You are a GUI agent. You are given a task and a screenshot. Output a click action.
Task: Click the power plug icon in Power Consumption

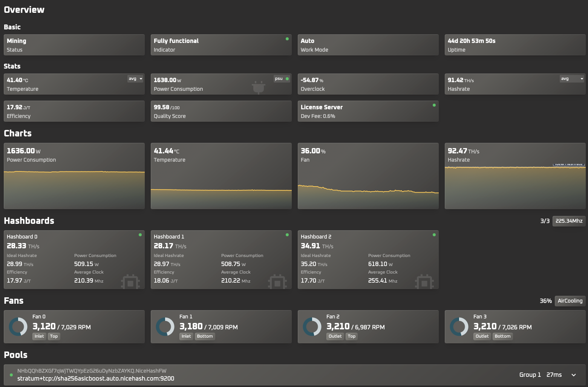point(259,87)
